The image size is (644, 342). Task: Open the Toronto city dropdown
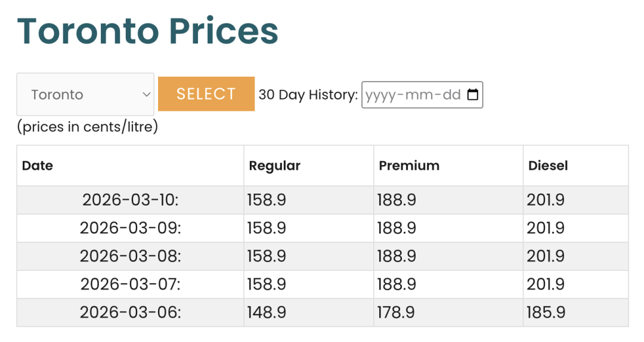(85, 94)
